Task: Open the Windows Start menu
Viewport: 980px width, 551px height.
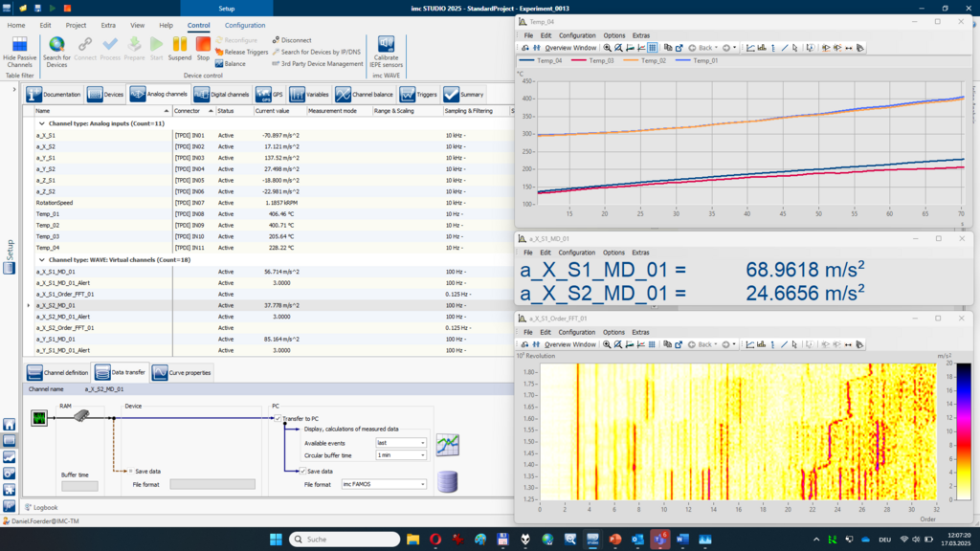Action: (276, 540)
